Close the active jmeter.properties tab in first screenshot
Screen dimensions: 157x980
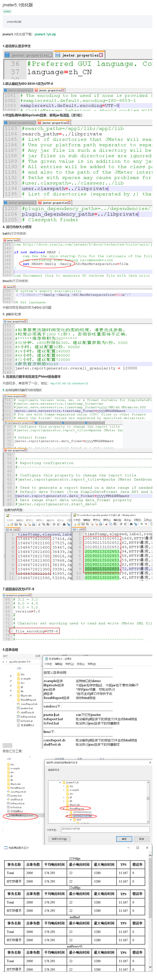click(x=101, y=55)
